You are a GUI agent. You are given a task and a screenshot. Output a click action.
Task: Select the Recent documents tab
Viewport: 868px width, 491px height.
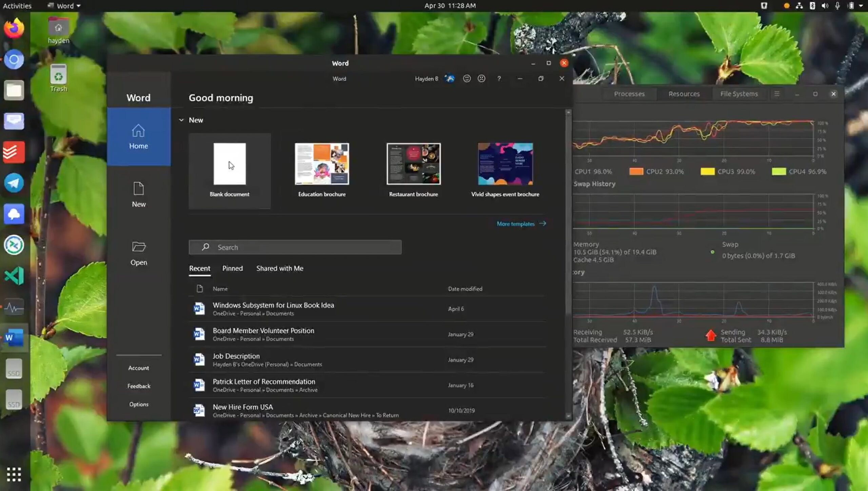click(x=199, y=268)
